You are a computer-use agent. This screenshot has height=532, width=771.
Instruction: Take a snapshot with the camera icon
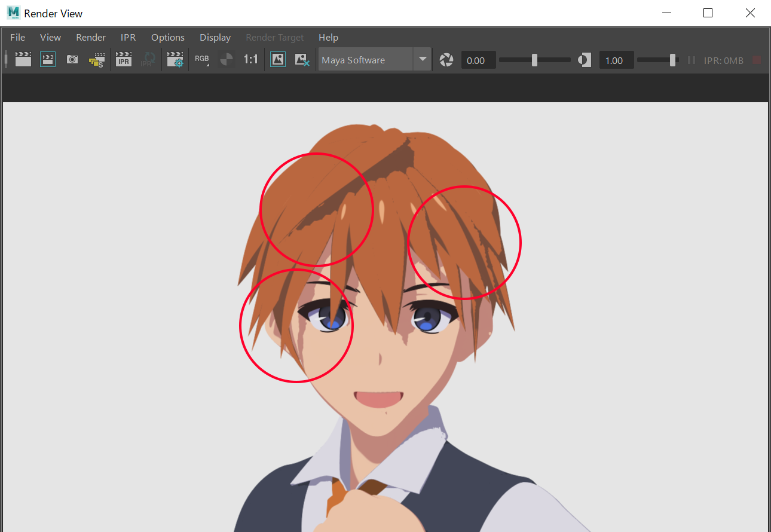(72, 60)
